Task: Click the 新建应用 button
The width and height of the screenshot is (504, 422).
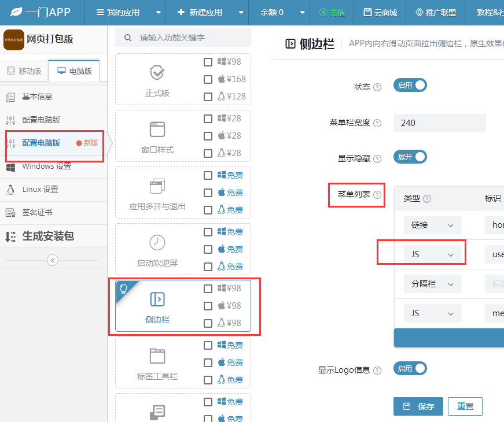Action: click(x=200, y=13)
